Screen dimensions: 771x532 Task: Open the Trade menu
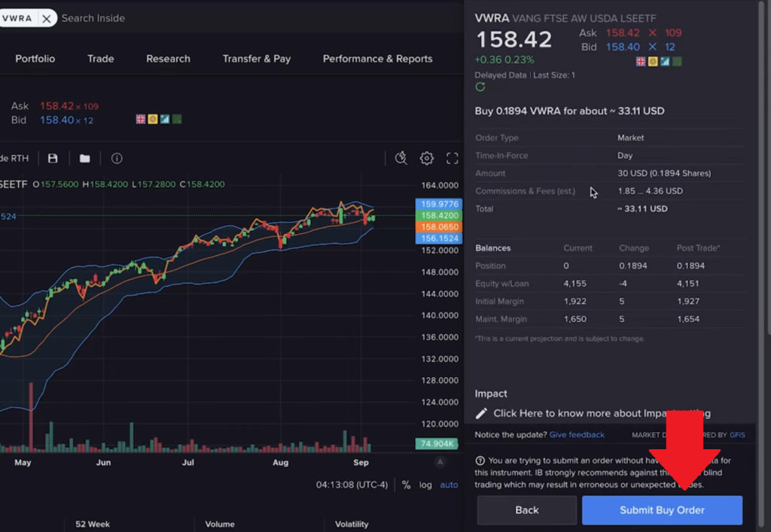[x=100, y=59]
